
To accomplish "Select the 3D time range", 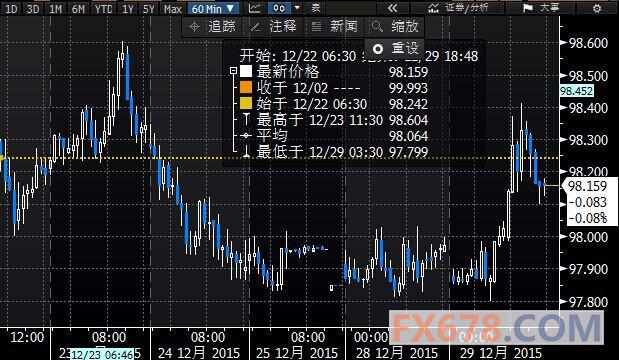I will pyautogui.click(x=33, y=8).
